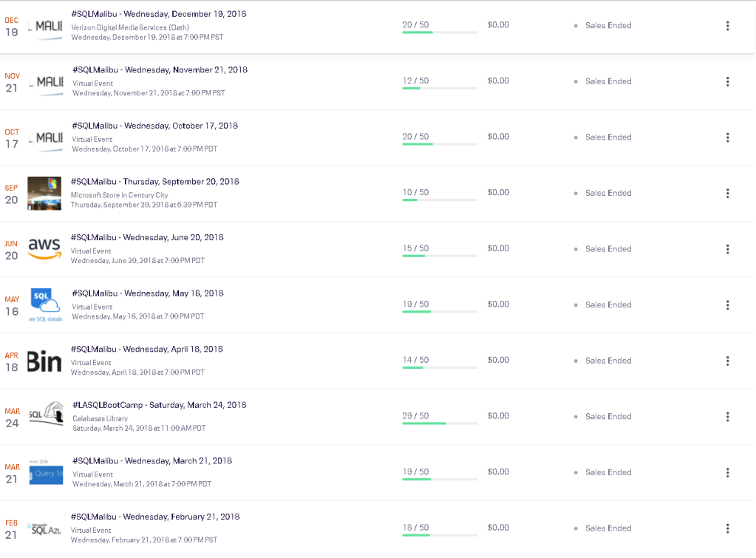This screenshot has width=756, height=558.
Task: Open options menu for May 16 event
Action: click(x=727, y=304)
